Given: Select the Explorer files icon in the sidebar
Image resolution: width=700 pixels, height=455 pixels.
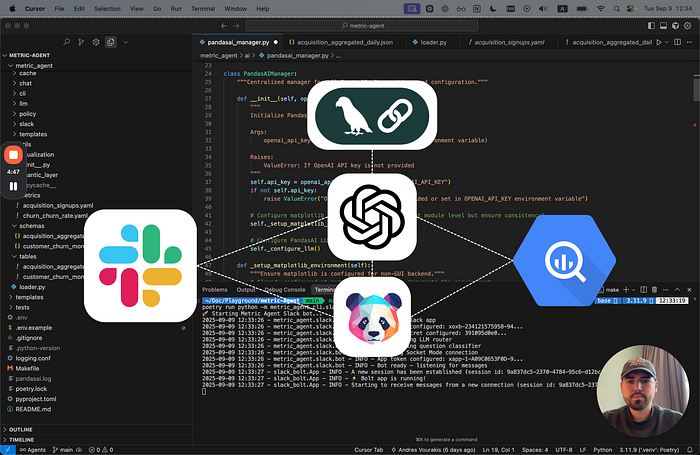Looking at the screenshot, I should pyautogui.click(x=110, y=42).
